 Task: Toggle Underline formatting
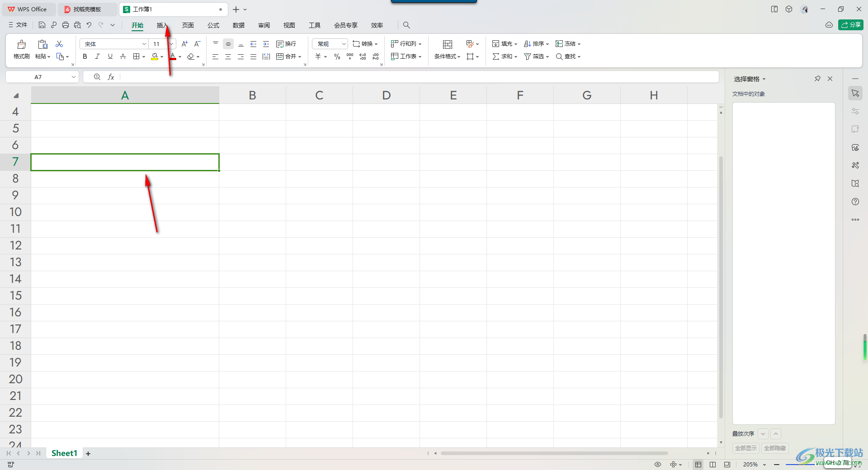110,56
